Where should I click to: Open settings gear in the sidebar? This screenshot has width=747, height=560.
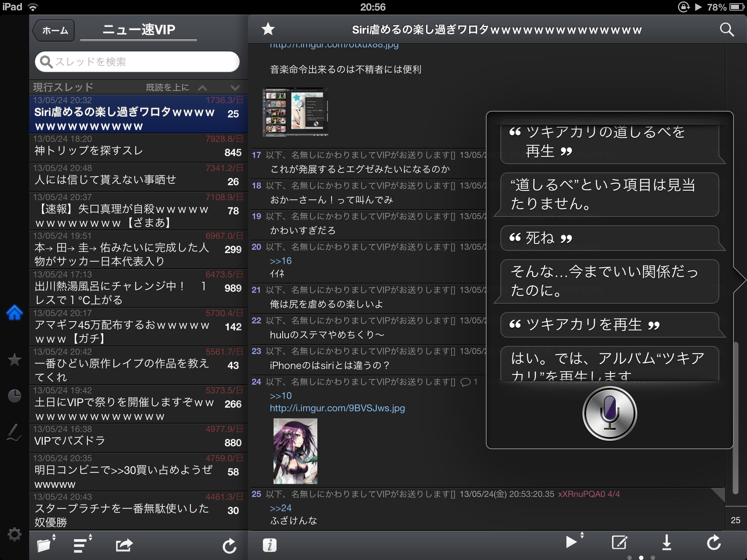point(15,534)
